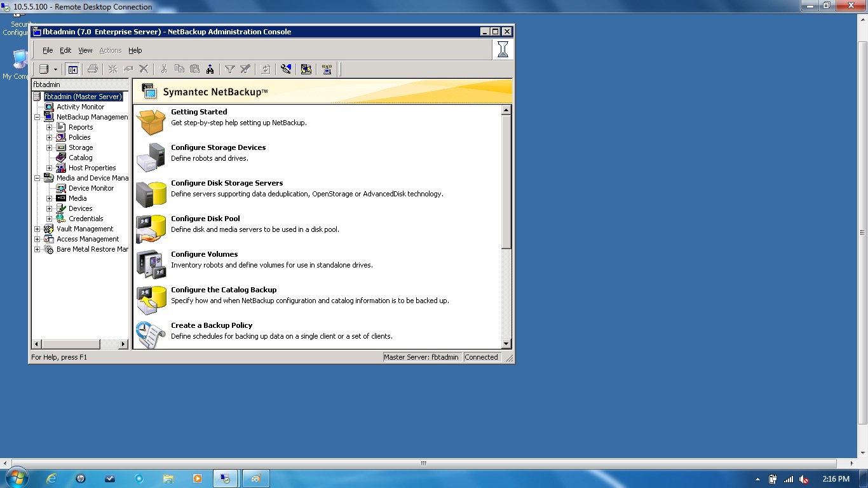The width and height of the screenshot is (868, 488).
Task: Click the volume speaker tray icon
Action: tap(804, 479)
